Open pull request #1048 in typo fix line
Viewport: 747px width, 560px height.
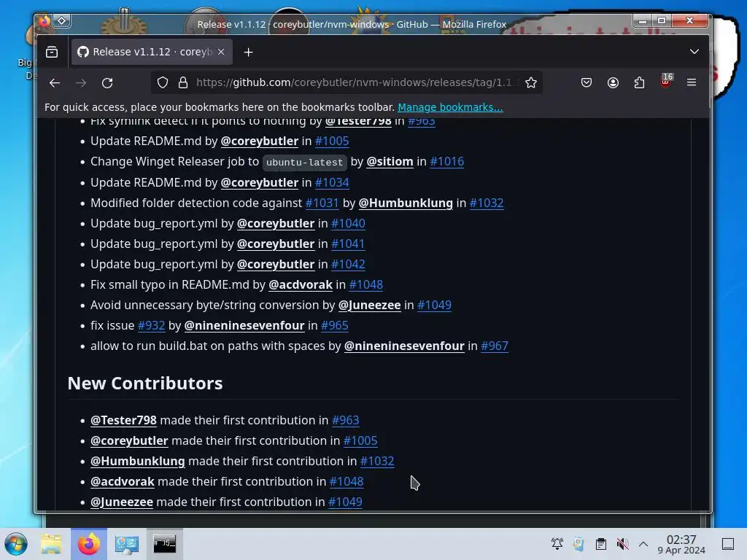click(x=366, y=285)
